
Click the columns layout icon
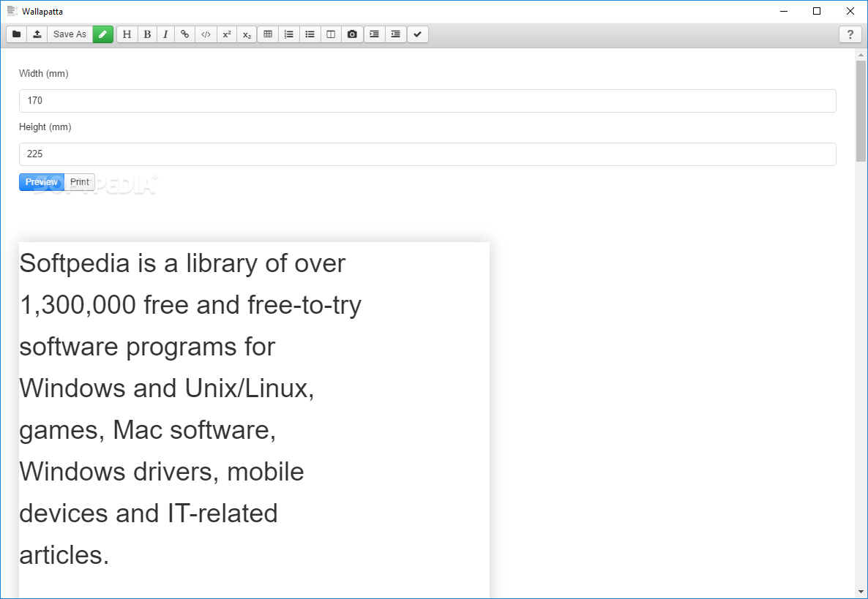331,34
